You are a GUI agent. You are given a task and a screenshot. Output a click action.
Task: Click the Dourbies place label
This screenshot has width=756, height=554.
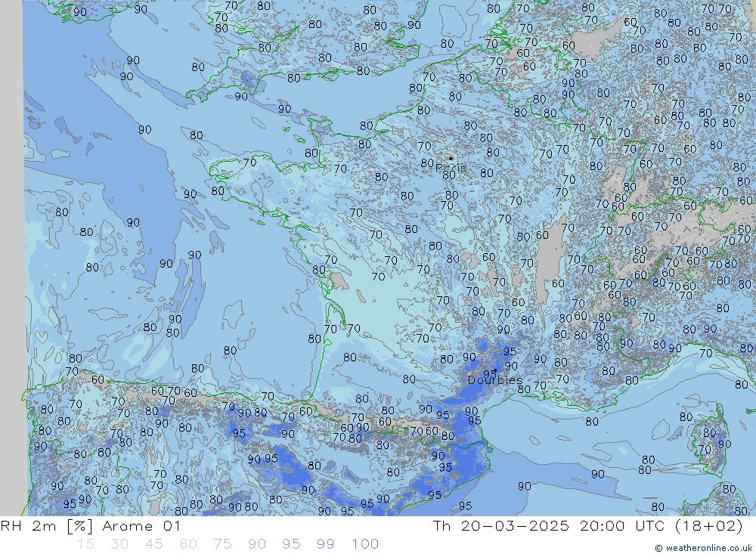[495, 380]
